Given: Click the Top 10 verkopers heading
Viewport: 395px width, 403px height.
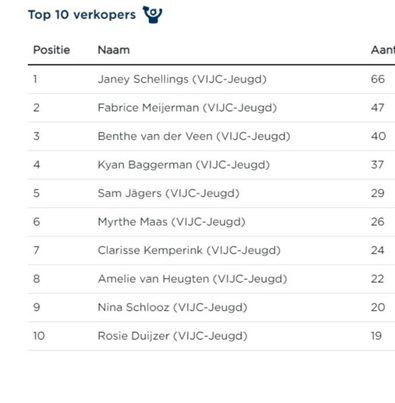Looking at the screenshot, I should (82, 15).
